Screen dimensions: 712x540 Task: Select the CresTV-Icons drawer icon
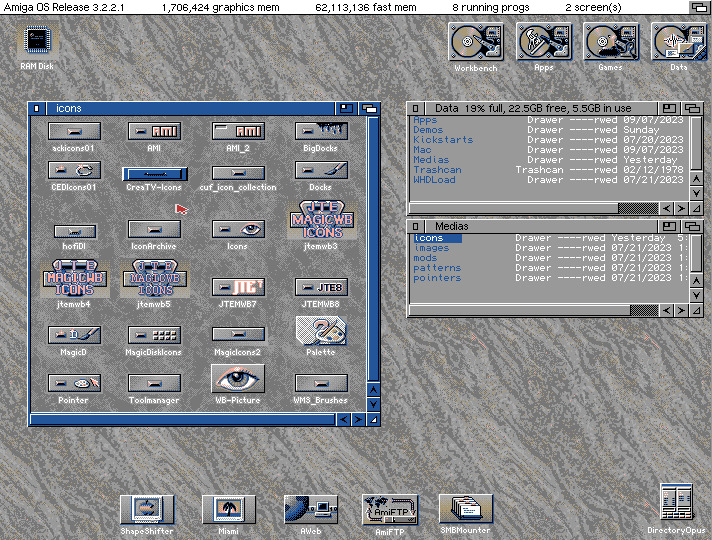pos(154,173)
